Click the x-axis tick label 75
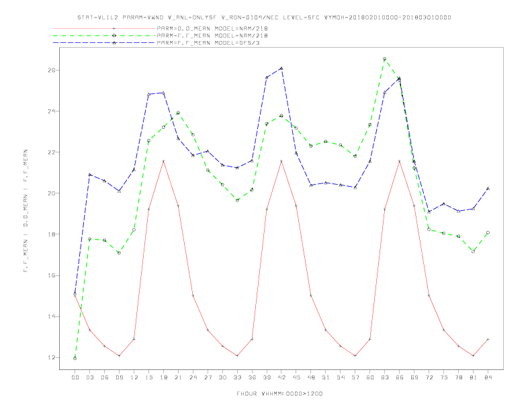 click(444, 377)
